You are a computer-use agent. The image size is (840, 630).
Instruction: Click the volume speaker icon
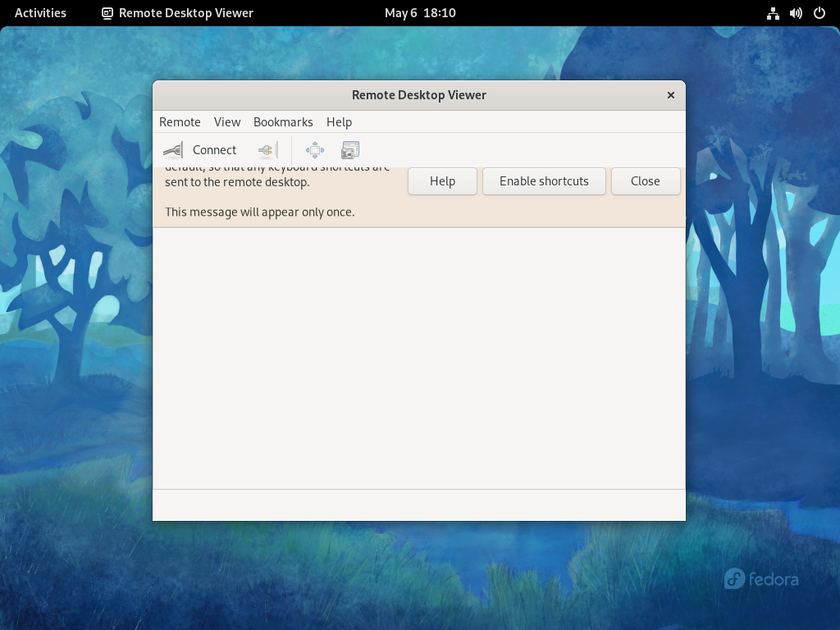[x=796, y=13]
